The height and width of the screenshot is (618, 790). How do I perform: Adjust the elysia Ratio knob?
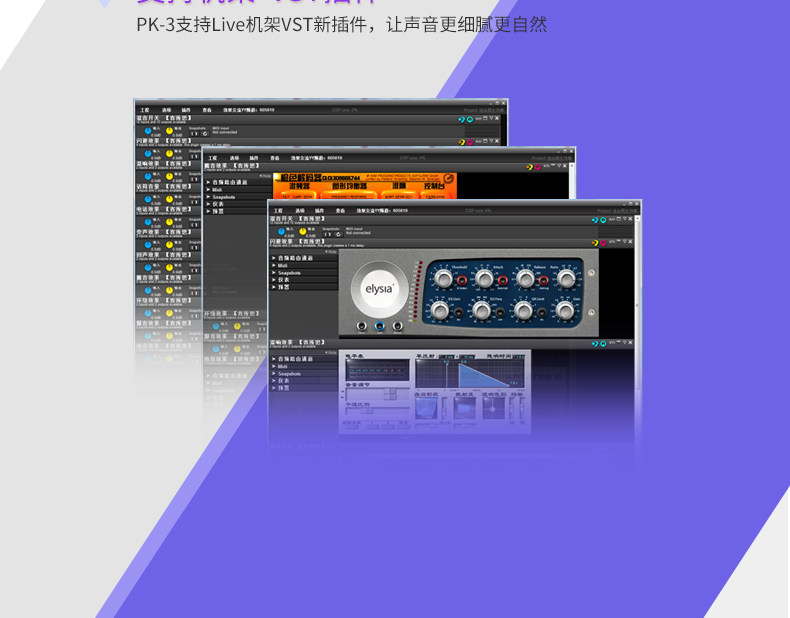tap(566, 279)
